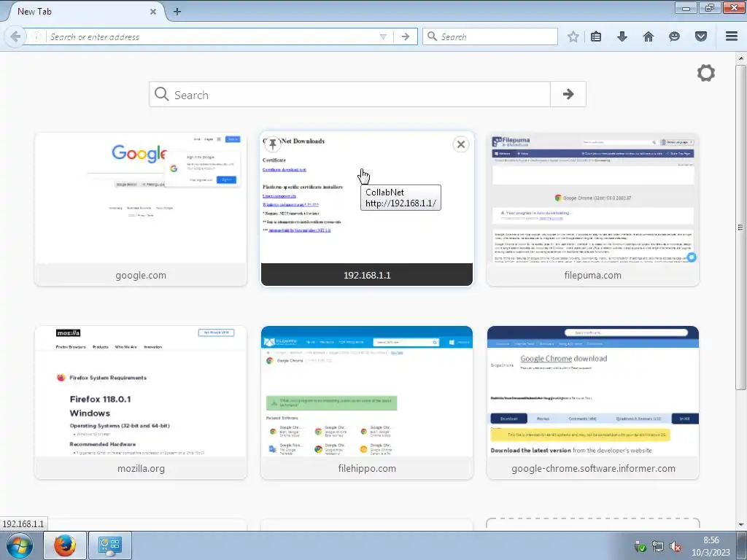
Task: Open a new tab with plus button
Action: coord(177,12)
